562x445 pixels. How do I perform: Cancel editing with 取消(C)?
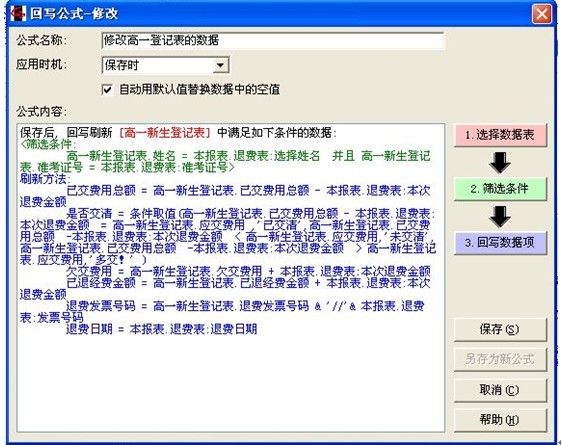(500, 390)
